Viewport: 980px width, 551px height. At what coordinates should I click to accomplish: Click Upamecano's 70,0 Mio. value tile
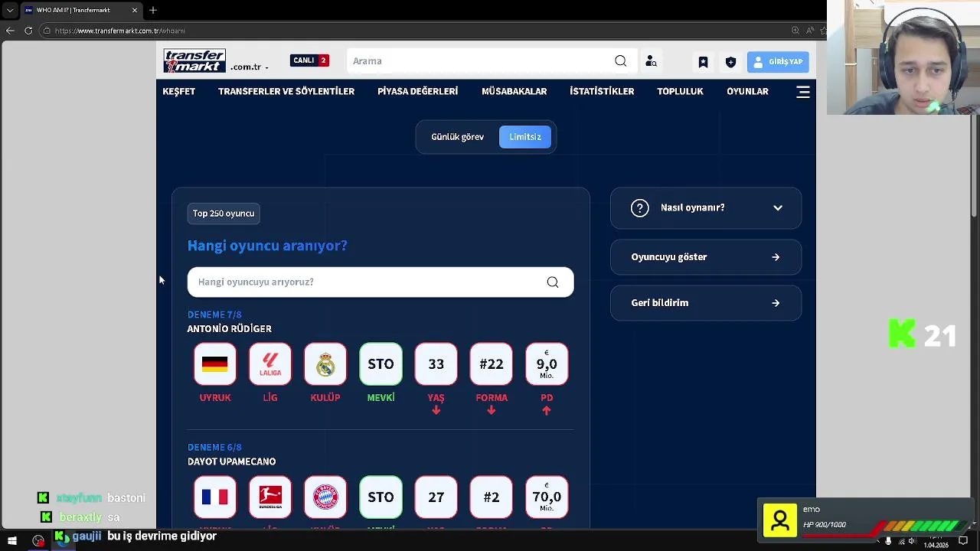coord(547,497)
